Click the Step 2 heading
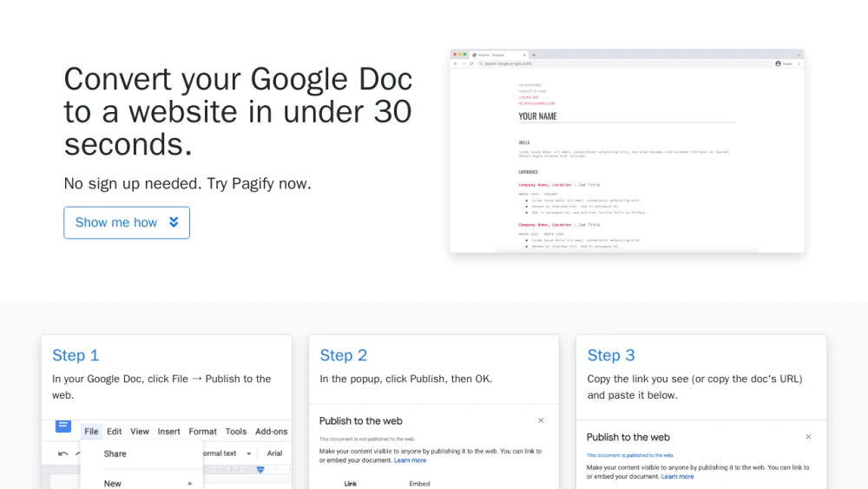This screenshot has height=489, width=868. pos(343,355)
